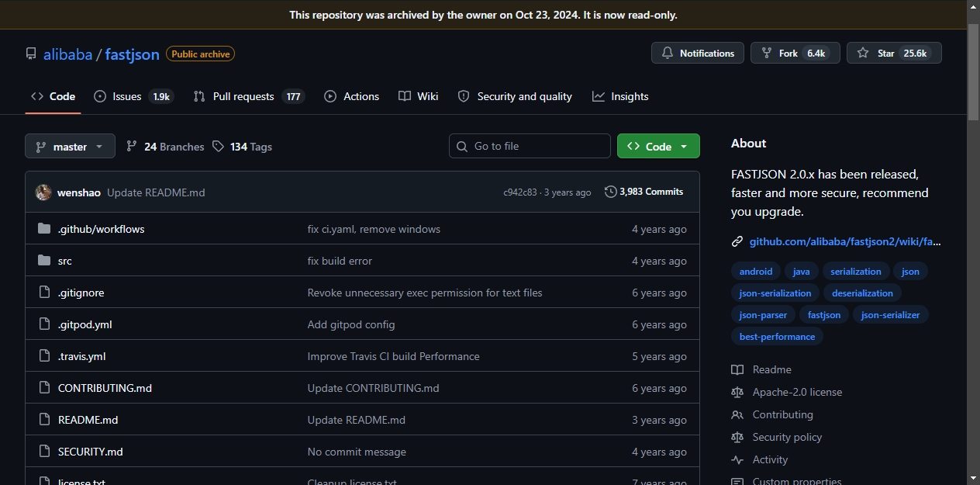Open the master branch dropdown
Screen dimensions: 980x485
[70, 146]
